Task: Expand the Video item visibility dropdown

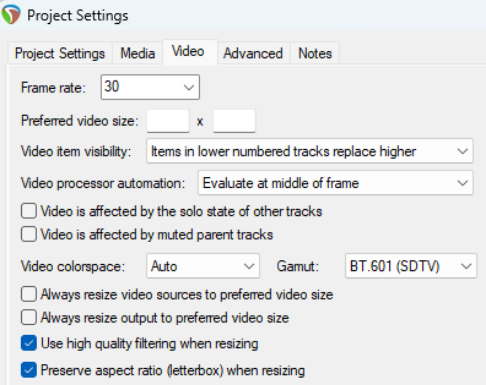Action: (x=310, y=151)
